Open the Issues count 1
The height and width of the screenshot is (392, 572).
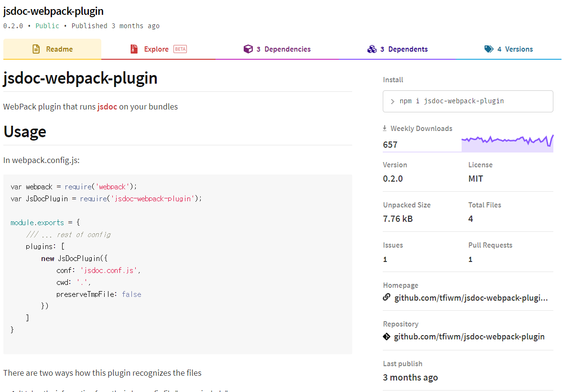click(x=385, y=260)
